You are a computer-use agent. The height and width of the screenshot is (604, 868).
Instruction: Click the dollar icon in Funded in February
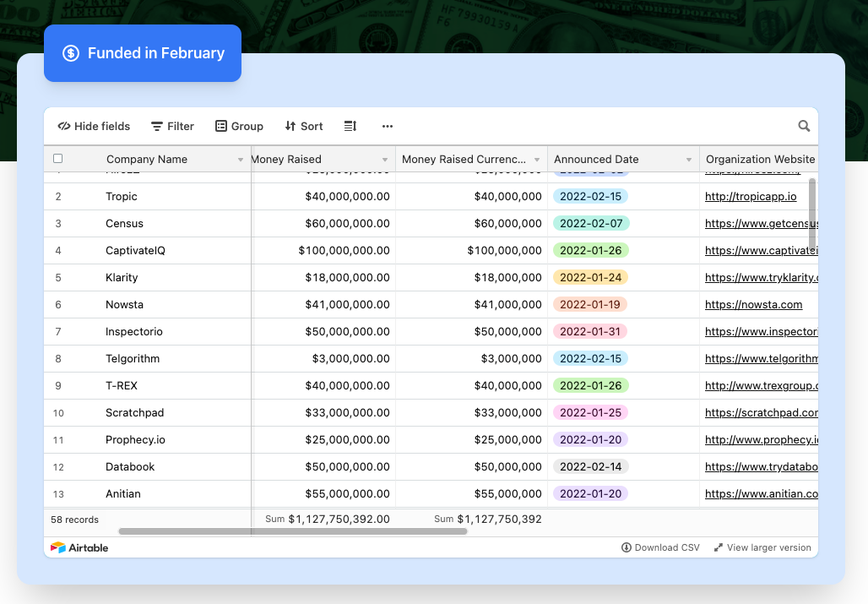pyautogui.click(x=71, y=53)
